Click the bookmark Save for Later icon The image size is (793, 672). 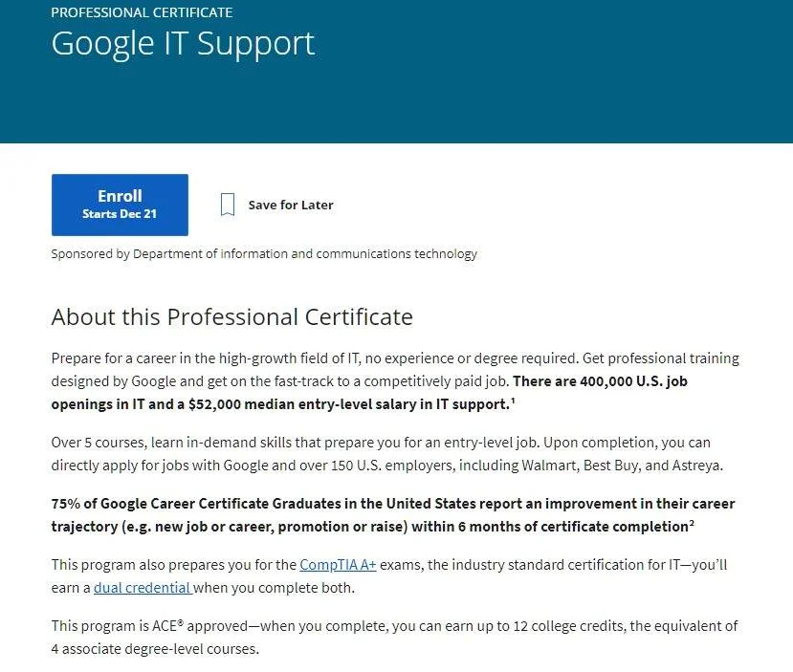click(228, 205)
